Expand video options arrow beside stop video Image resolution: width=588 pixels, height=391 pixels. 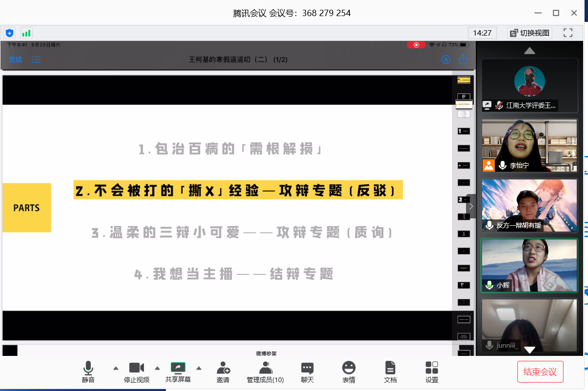(158, 368)
